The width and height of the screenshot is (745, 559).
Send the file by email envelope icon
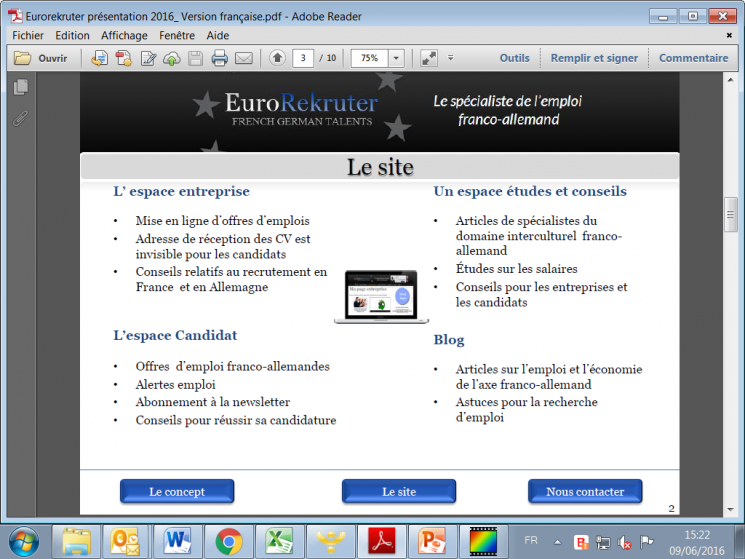[x=244, y=58]
